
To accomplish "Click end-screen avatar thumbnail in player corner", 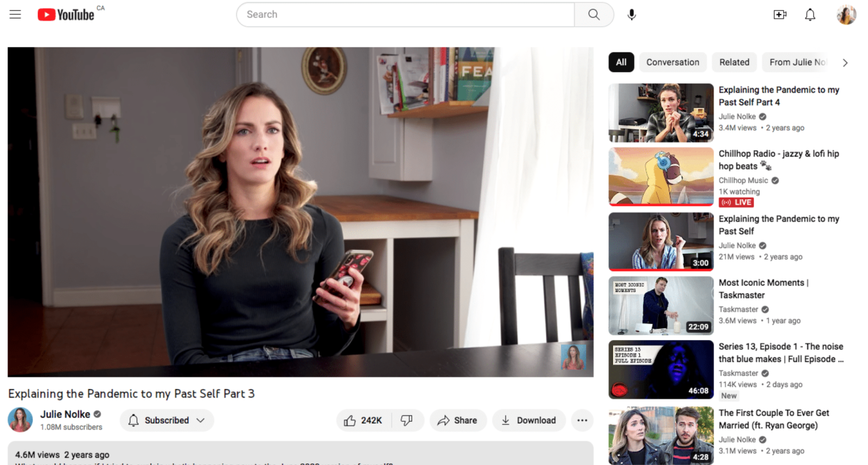I will (573, 357).
